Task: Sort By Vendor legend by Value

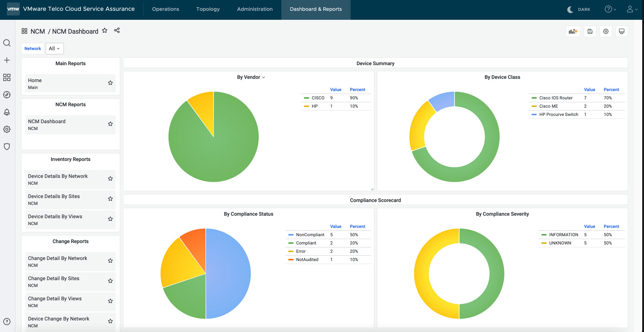Action: 335,90
